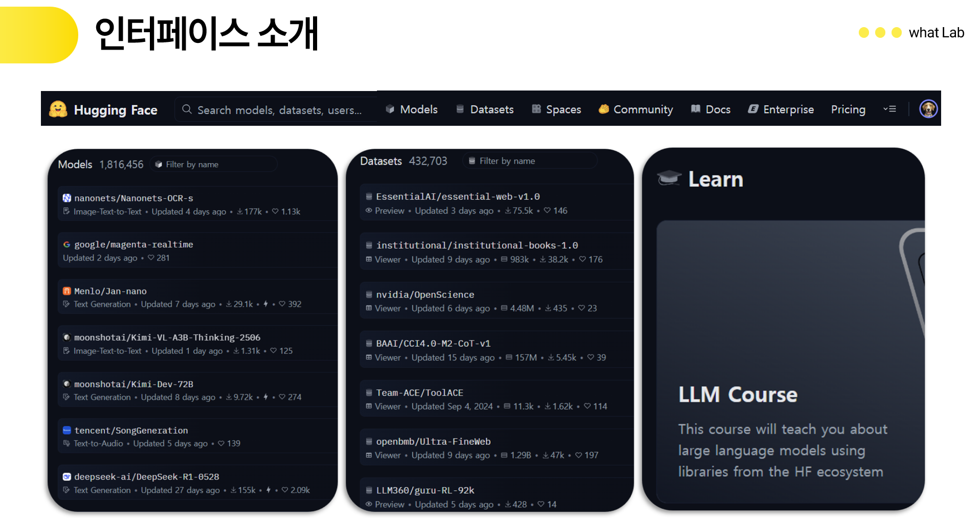
Task: Expand the navbar more-options menu
Action: tap(890, 109)
